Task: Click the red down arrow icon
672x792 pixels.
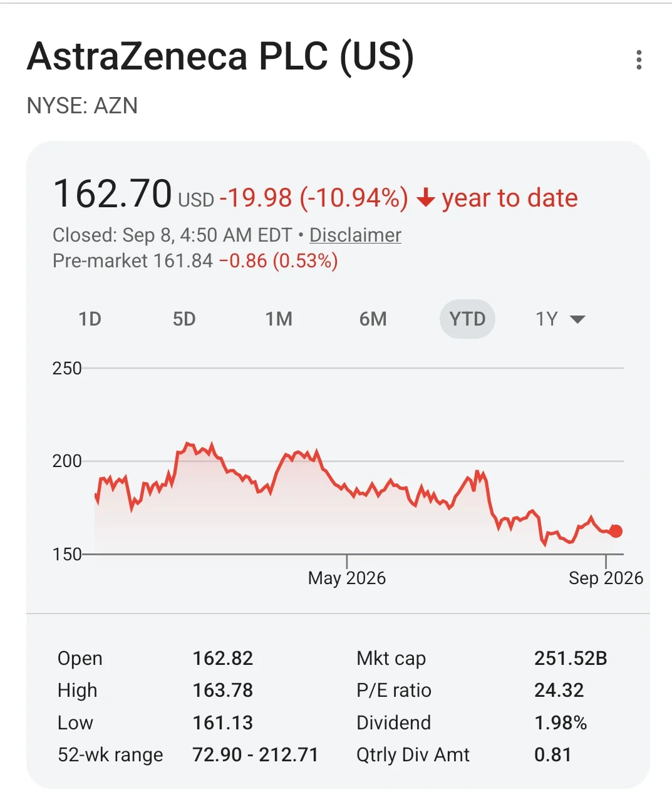Action: (426, 198)
